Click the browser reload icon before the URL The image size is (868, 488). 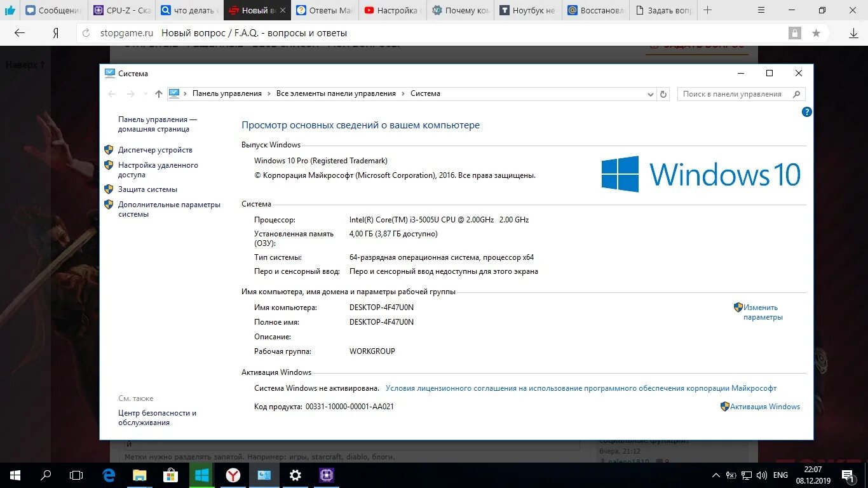click(88, 33)
